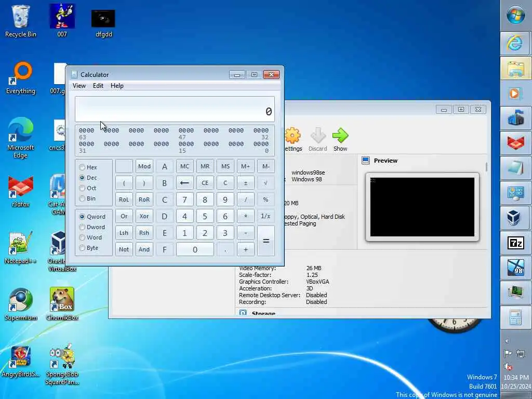
Task: Click the And button
Action: [x=144, y=249]
